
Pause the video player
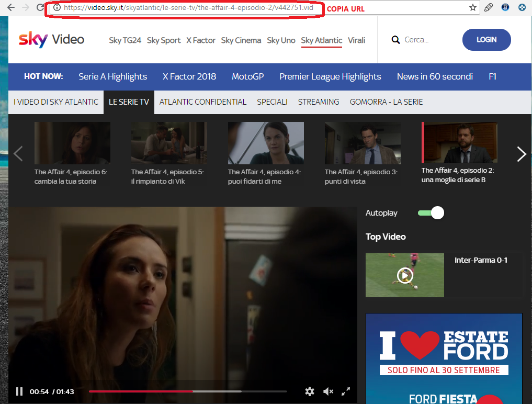19,391
